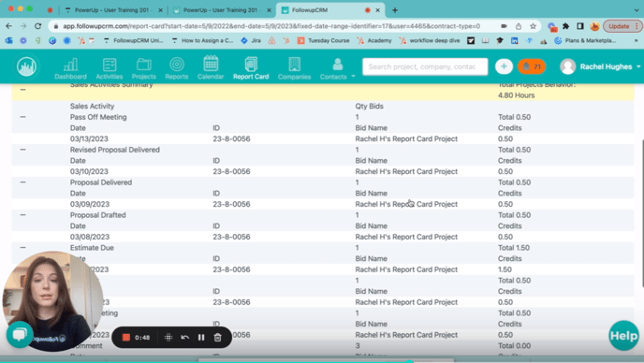
Task: Bookmark this page with the star icon
Action: (x=534, y=26)
